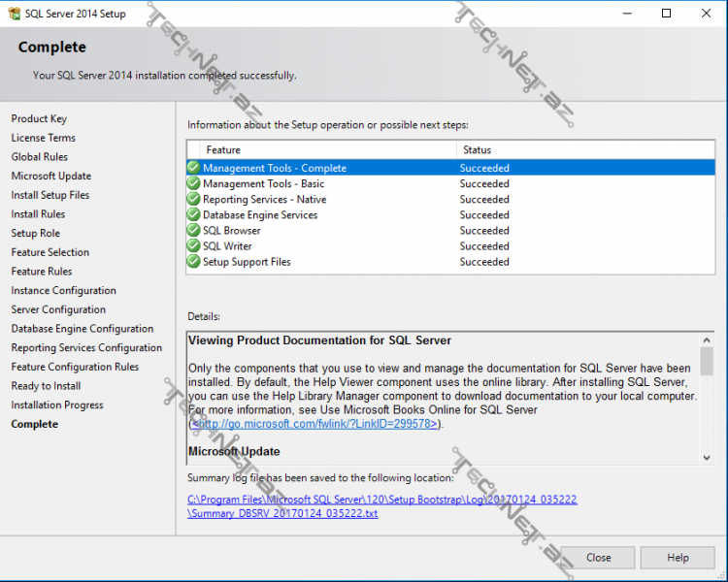Open the Summary log file path link

point(382,506)
